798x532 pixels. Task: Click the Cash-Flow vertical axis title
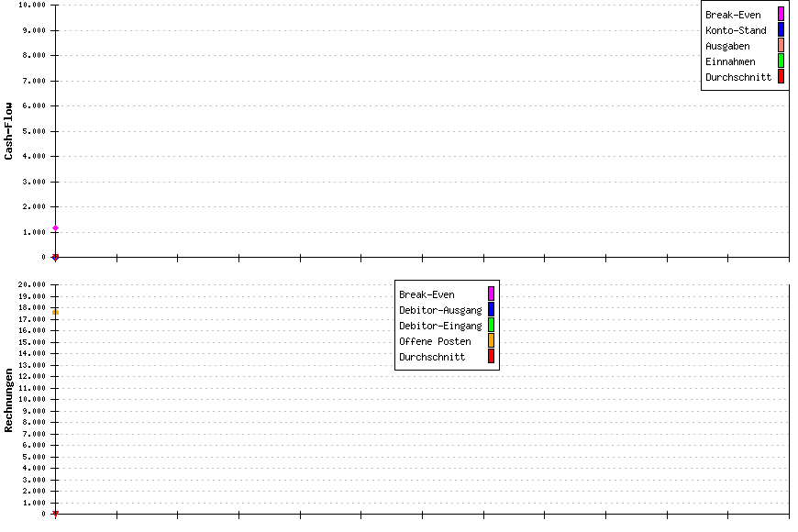coord(9,131)
